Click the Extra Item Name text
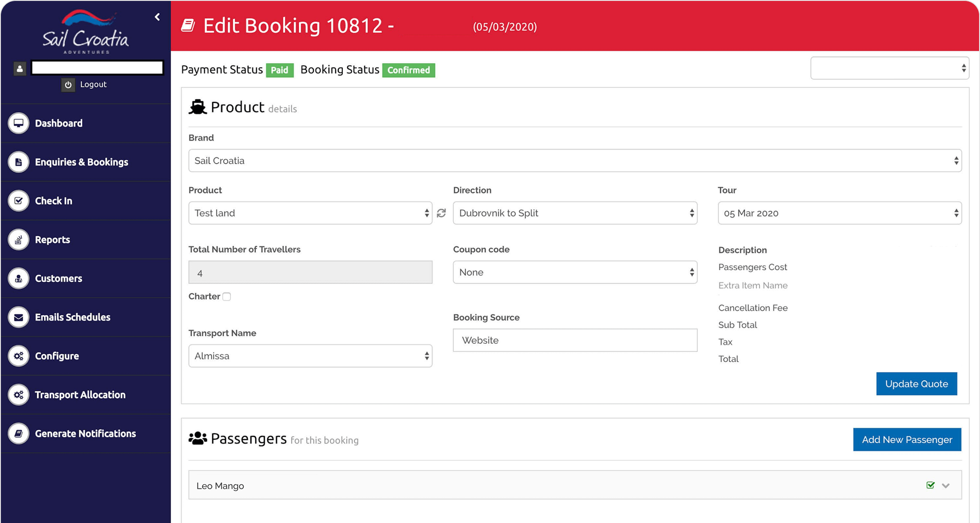The height and width of the screenshot is (523, 980). pos(753,286)
